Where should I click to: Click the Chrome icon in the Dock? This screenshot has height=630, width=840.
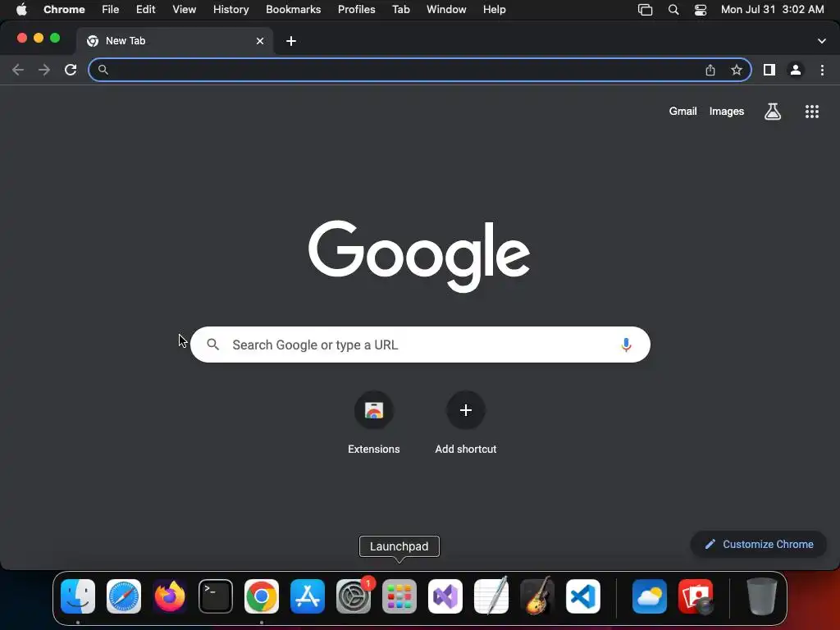point(262,596)
